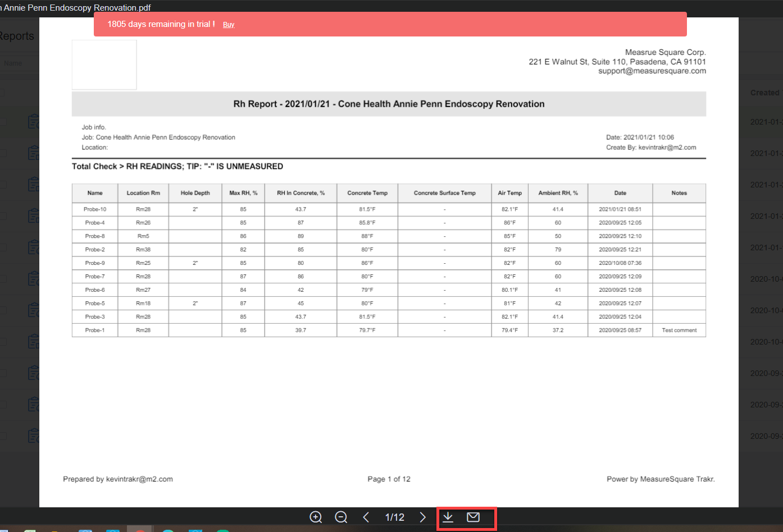Image resolution: width=783 pixels, height=532 pixels.
Task: Click the Reports heading behind the viewer
Action: coord(17,36)
